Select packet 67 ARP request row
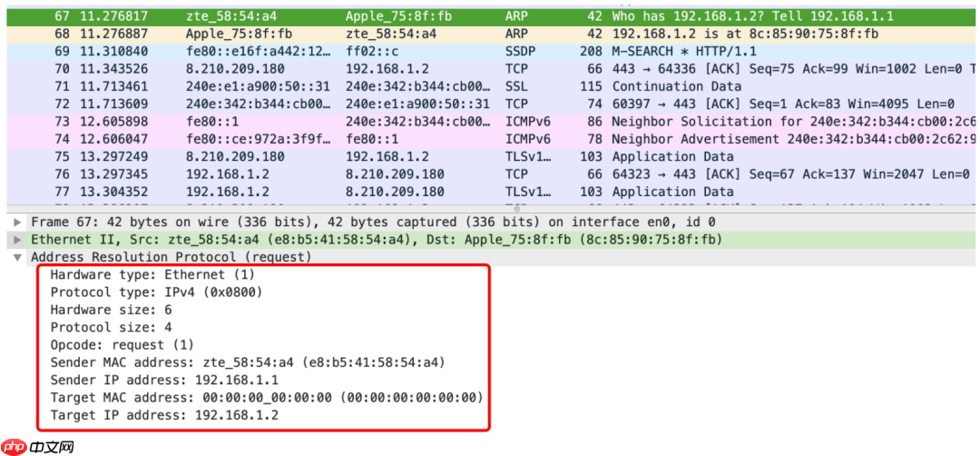This screenshot has width=980, height=456. click(491, 16)
